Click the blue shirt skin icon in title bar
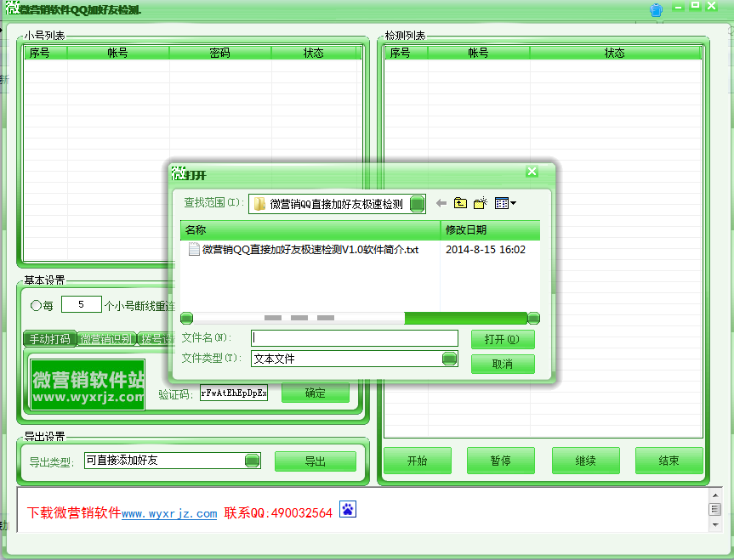Screen dimensions: 734x560 click(657, 10)
